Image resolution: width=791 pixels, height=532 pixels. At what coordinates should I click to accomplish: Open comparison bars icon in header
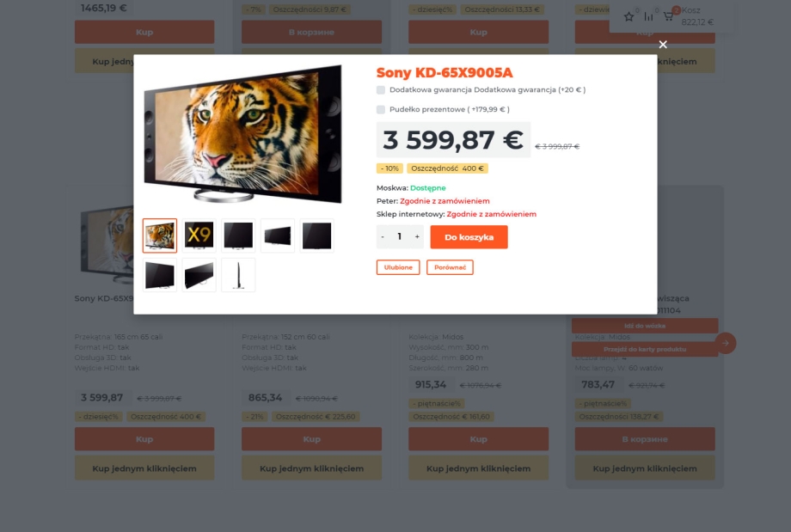[x=649, y=16]
